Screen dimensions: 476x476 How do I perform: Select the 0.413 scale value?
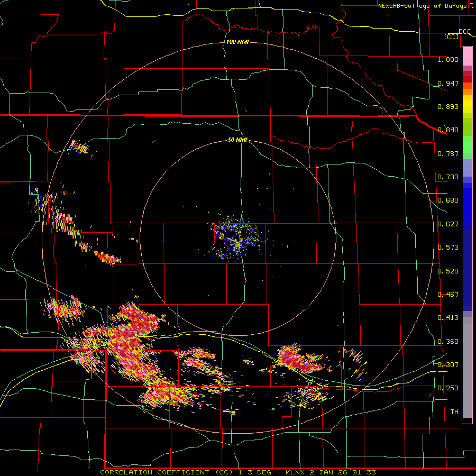point(448,318)
